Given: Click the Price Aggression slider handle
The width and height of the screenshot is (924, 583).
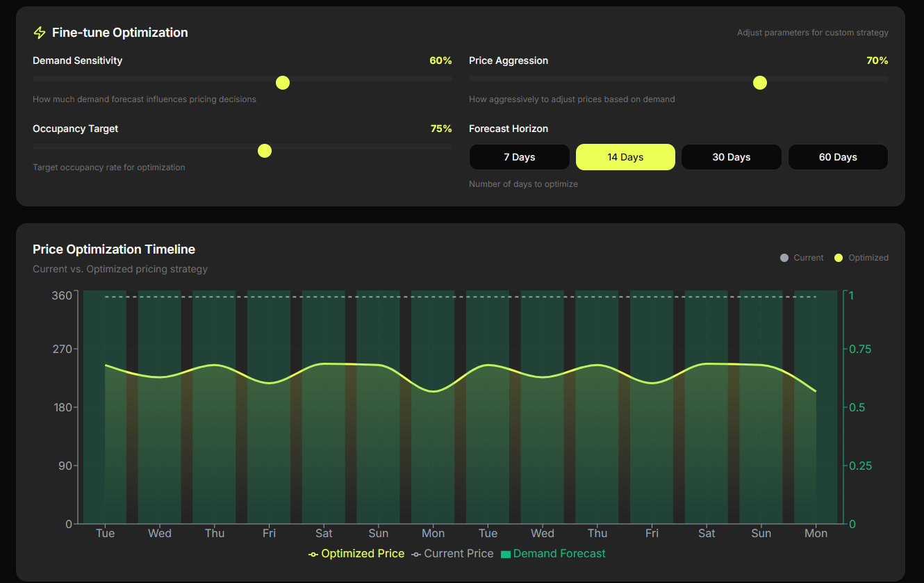Looking at the screenshot, I should tap(759, 82).
